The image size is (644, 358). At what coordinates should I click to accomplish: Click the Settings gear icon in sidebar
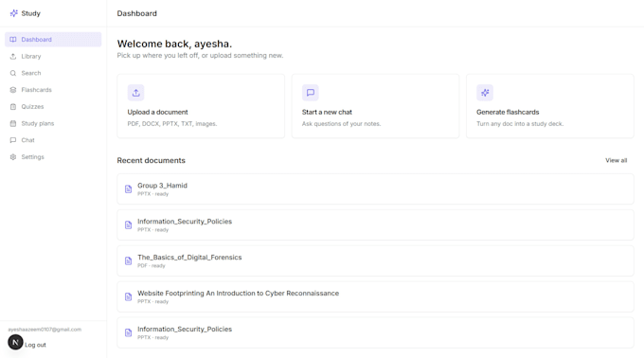click(13, 157)
